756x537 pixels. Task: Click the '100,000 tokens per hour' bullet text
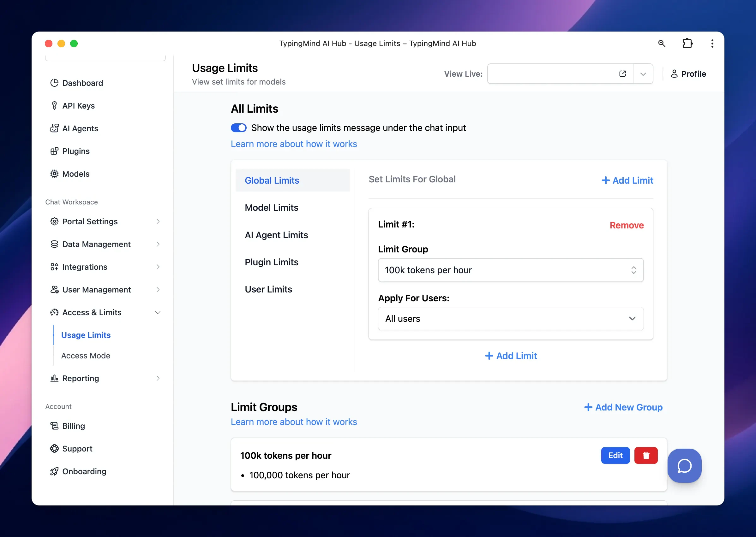[300, 475]
